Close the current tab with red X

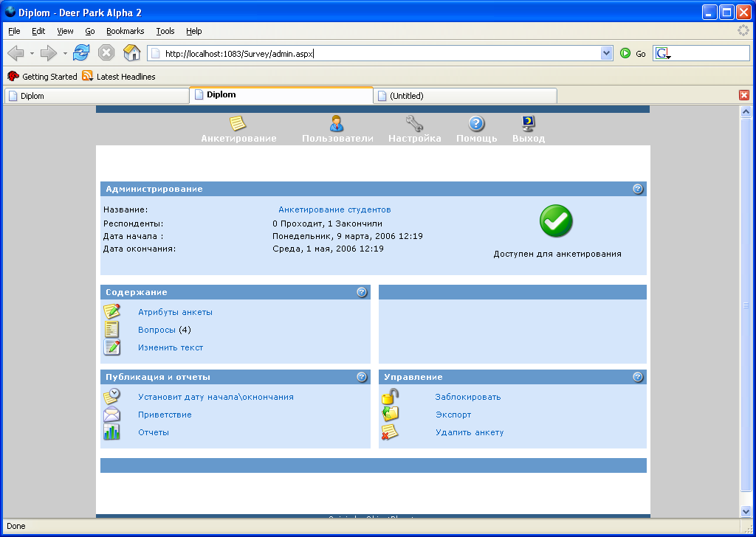click(x=744, y=95)
